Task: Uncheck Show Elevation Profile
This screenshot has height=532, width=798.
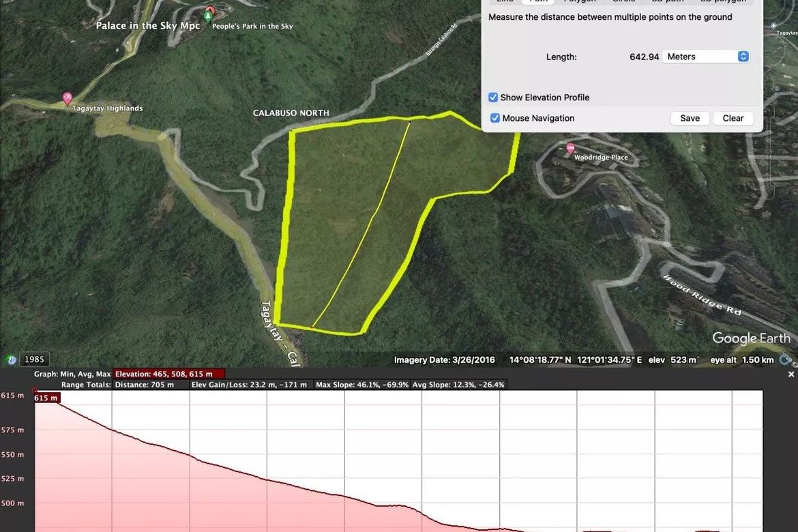Action: (x=493, y=98)
